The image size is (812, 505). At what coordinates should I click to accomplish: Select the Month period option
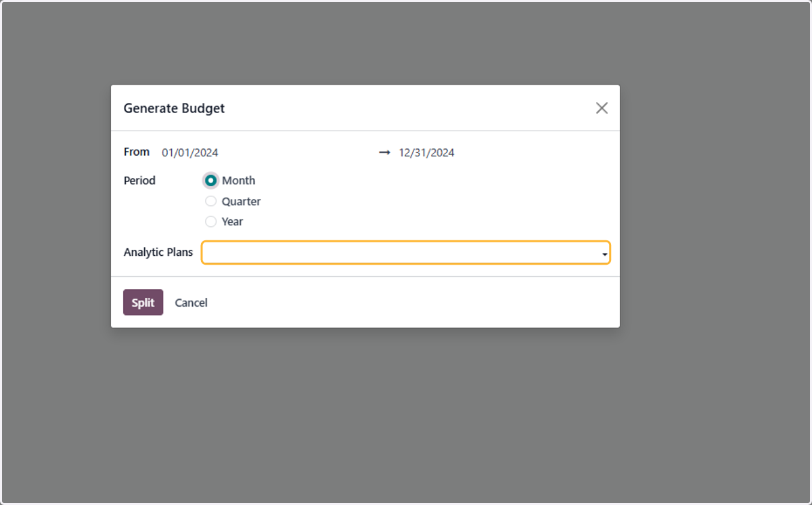pos(211,181)
